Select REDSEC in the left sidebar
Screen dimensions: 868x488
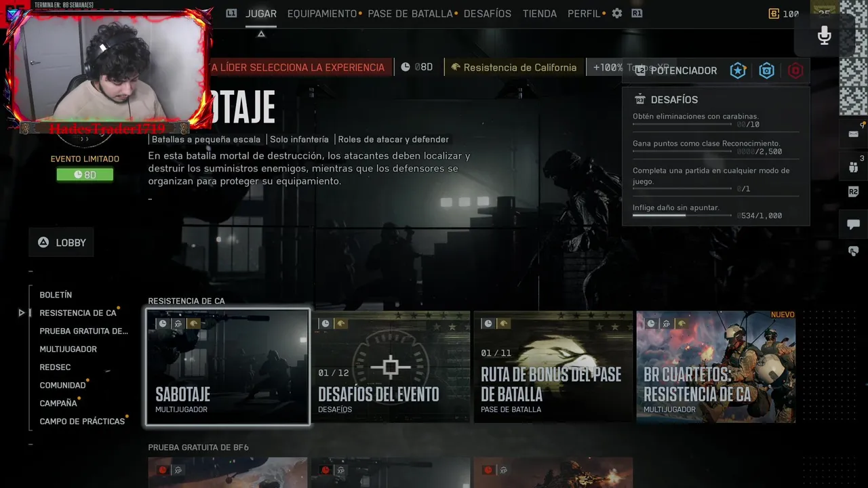click(55, 367)
